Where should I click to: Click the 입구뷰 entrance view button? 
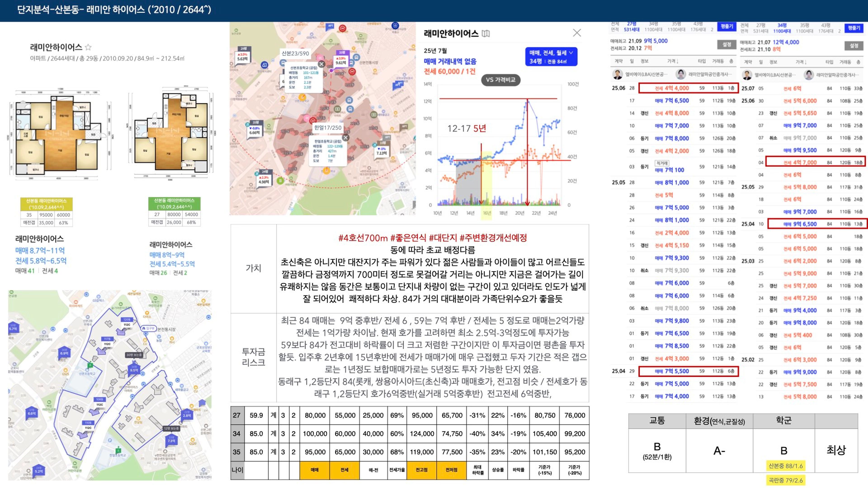(x=148, y=328)
